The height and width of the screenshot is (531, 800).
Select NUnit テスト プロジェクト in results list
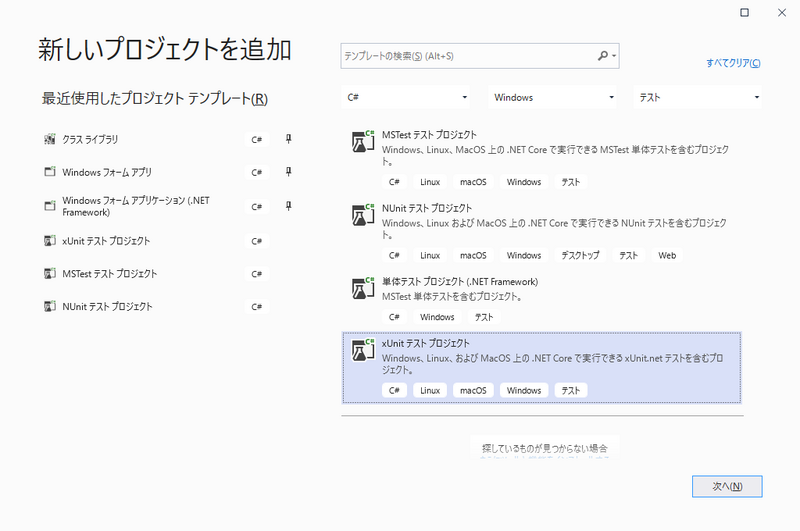[x=541, y=232]
